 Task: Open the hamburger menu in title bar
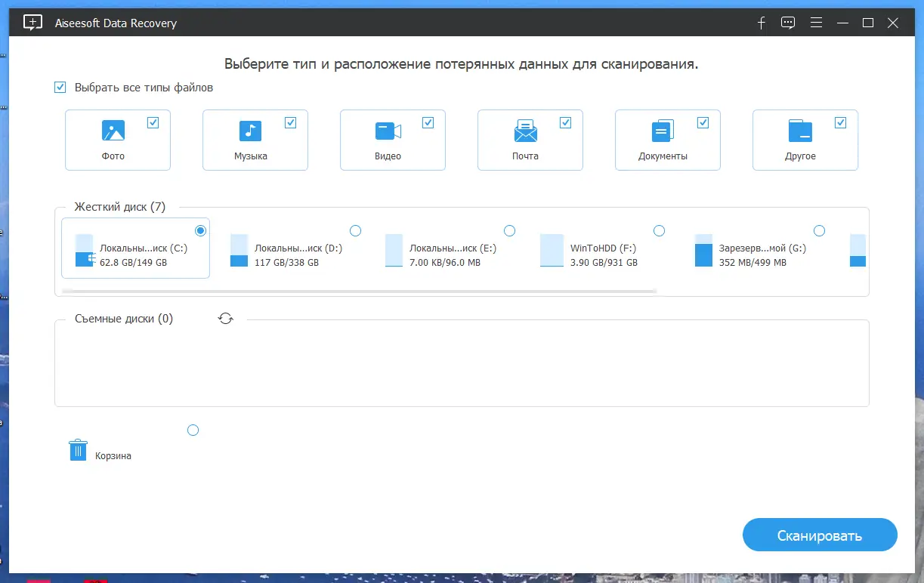pyautogui.click(x=816, y=23)
